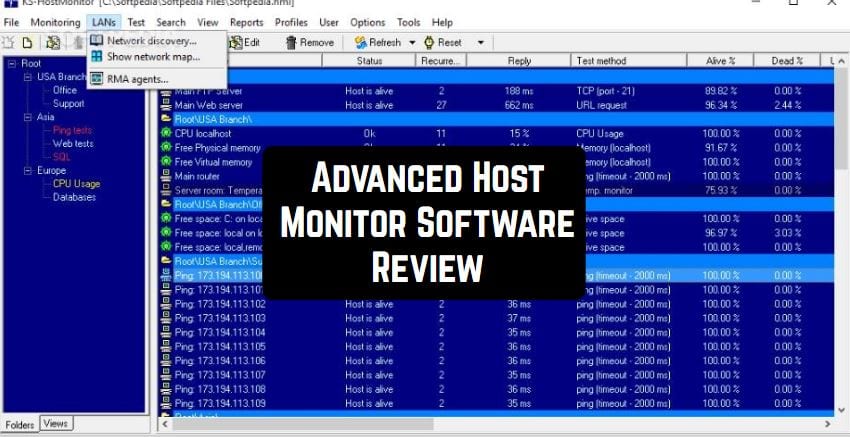This screenshot has height=437, width=850.
Task: Select the Support folder in tree
Action: coord(68,104)
